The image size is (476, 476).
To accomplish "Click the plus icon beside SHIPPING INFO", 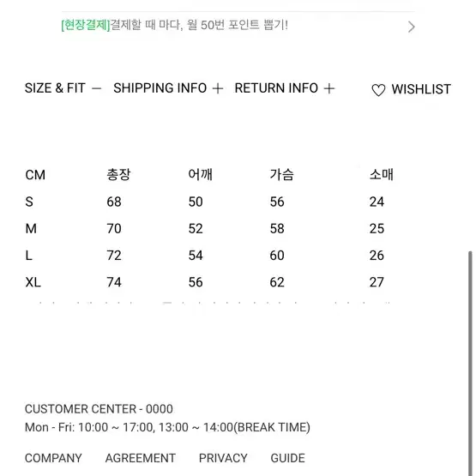I will (218, 88).
